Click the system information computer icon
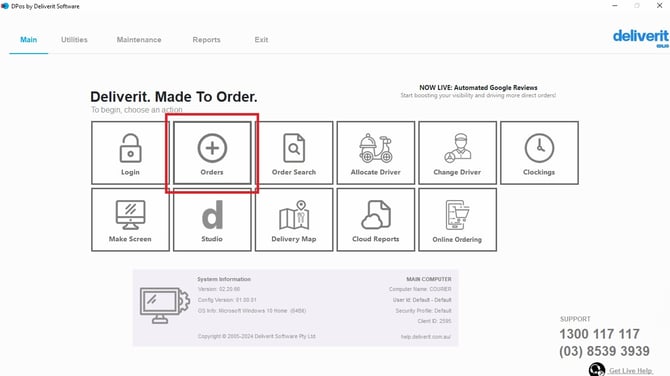The height and width of the screenshot is (376, 670). point(165,305)
